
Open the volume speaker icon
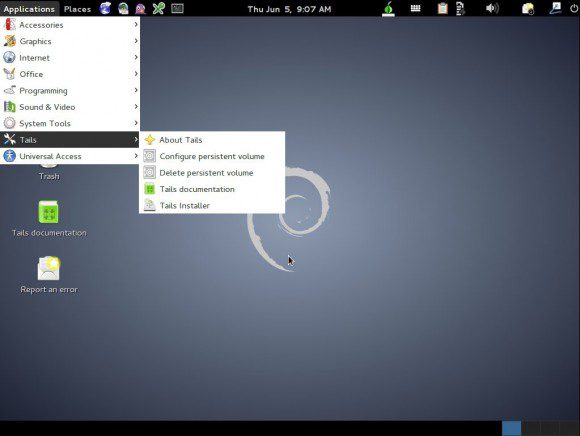(x=492, y=8)
